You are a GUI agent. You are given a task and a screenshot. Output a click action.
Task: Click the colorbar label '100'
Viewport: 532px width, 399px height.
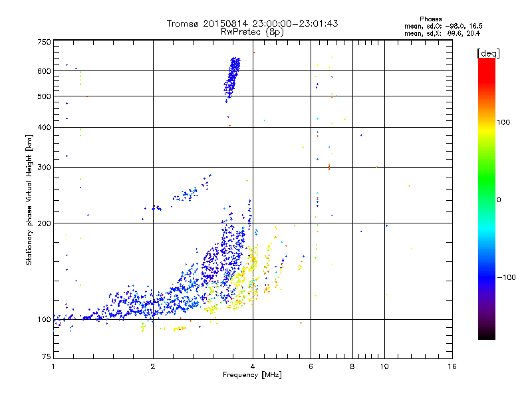tap(503, 122)
